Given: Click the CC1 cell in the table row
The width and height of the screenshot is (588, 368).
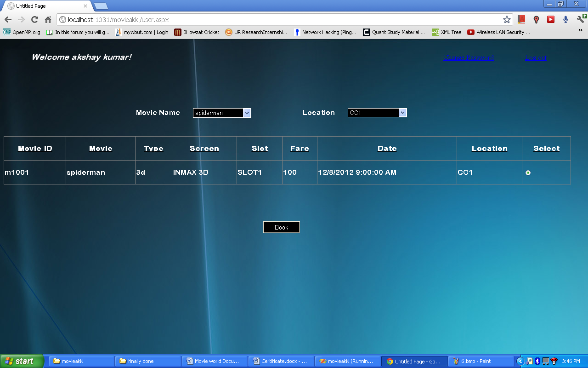Looking at the screenshot, I should click(x=489, y=172).
